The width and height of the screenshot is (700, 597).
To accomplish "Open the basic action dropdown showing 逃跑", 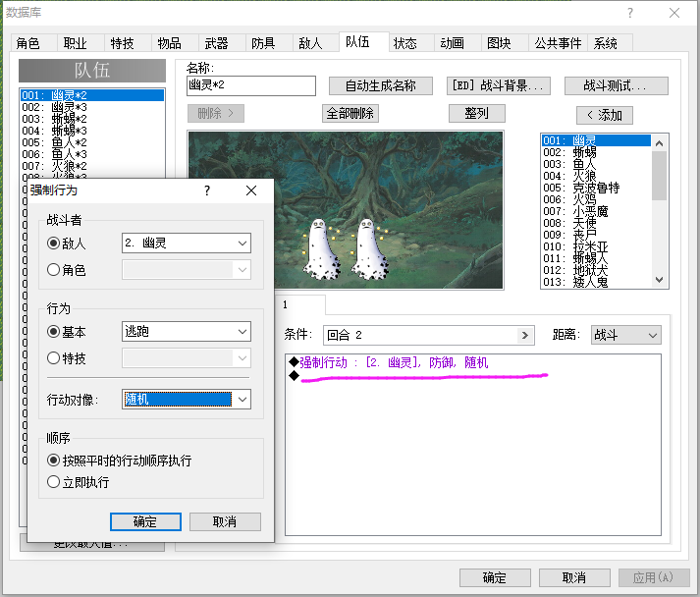I will (187, 331).
